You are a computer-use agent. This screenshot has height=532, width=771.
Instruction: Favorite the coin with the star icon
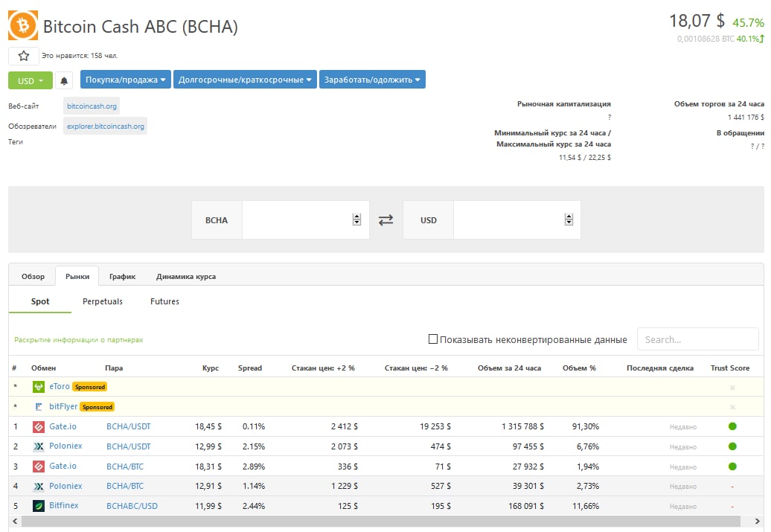(x=24, y=56)
